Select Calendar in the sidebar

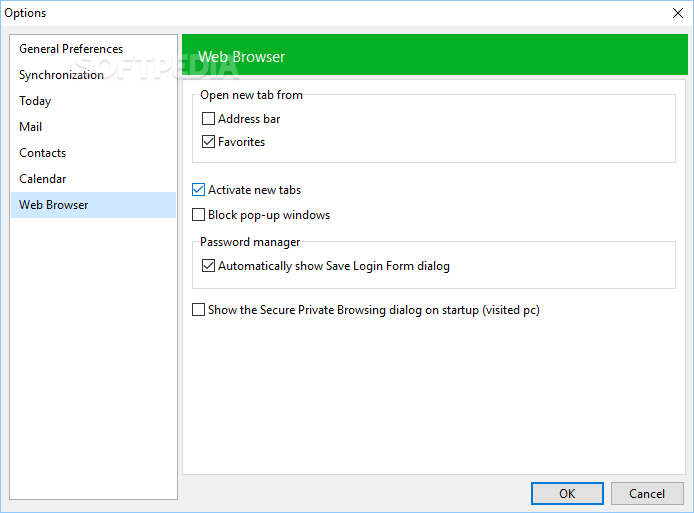(x=93, y=179)
